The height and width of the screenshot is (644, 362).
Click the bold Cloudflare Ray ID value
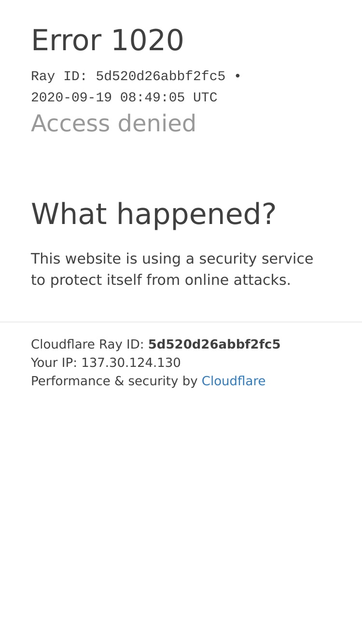214,344
